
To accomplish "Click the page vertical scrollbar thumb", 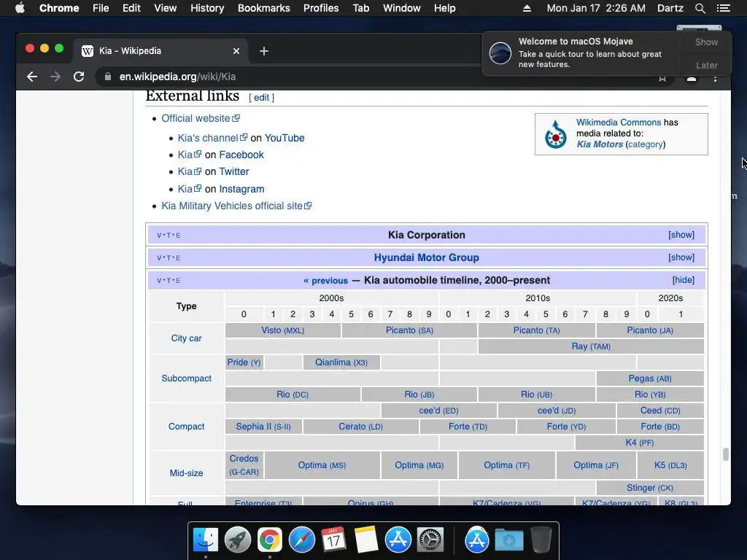I will [x=726, y=454].
